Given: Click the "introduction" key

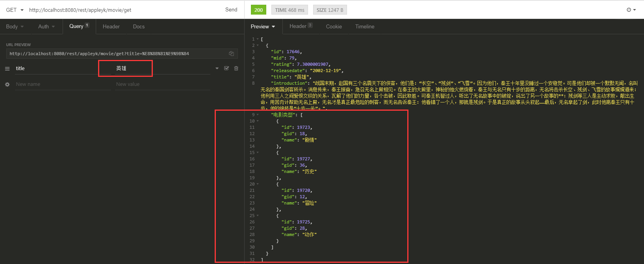Looking at the screenshot, I should click(289, 83).
